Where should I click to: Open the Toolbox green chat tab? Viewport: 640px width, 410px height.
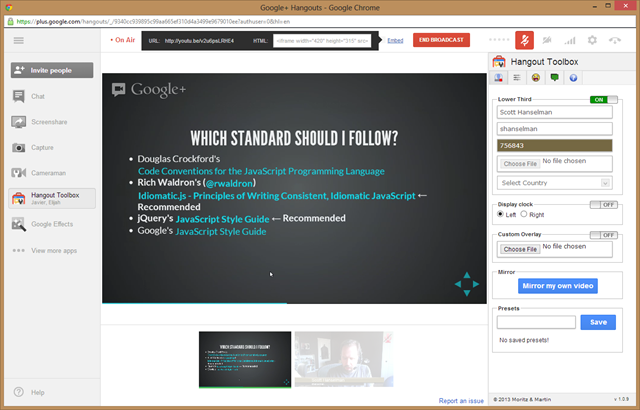555,78
